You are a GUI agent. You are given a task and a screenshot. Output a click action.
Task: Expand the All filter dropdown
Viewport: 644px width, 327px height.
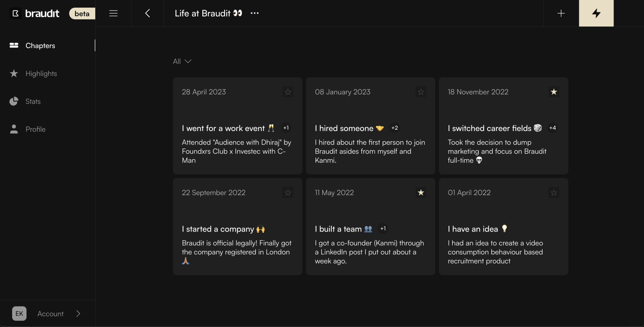(182, 61)
